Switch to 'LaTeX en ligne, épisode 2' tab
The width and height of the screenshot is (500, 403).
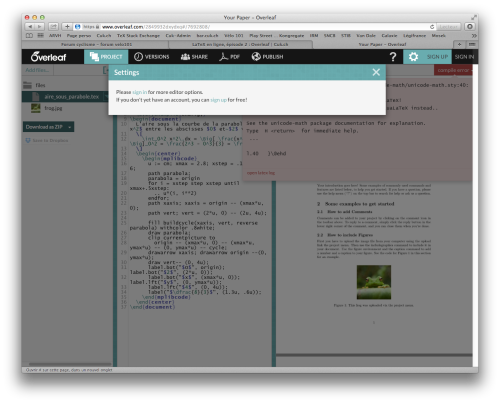[240, 44]
